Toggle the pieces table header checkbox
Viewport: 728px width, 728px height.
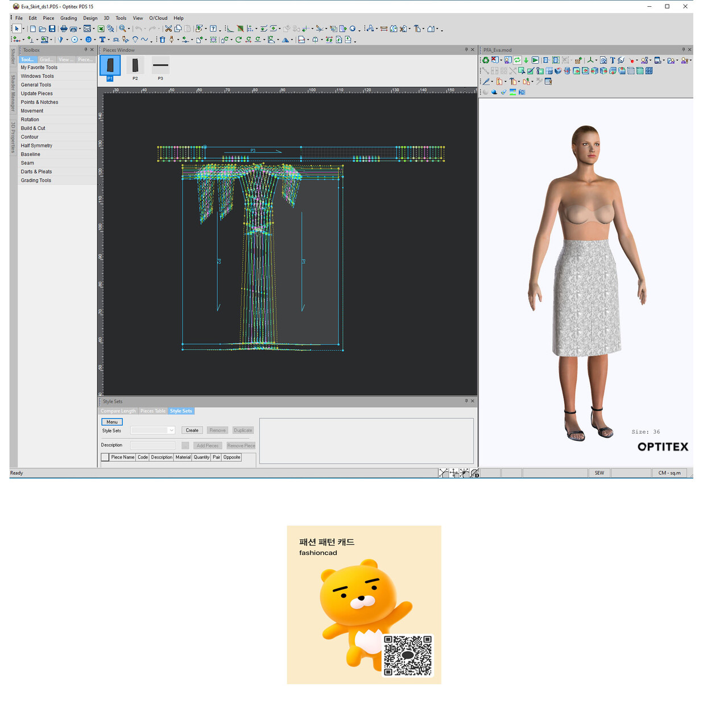point(105,457)
